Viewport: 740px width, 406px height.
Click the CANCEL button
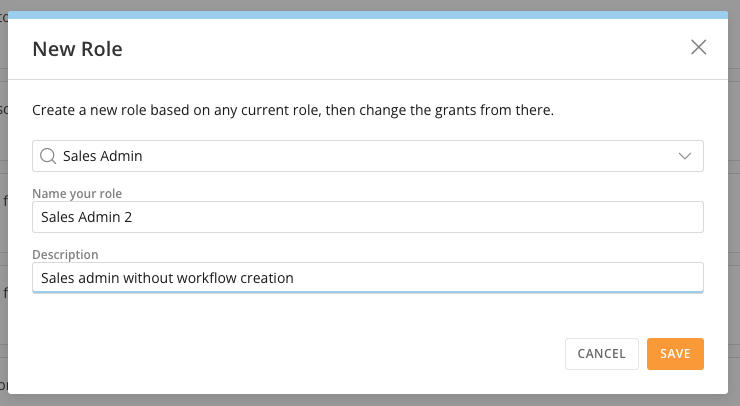[602, 354]
